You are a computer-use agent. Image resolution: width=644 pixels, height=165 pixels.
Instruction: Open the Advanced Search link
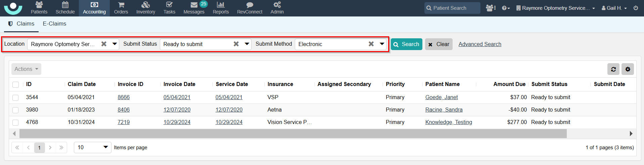coord(480,44)
